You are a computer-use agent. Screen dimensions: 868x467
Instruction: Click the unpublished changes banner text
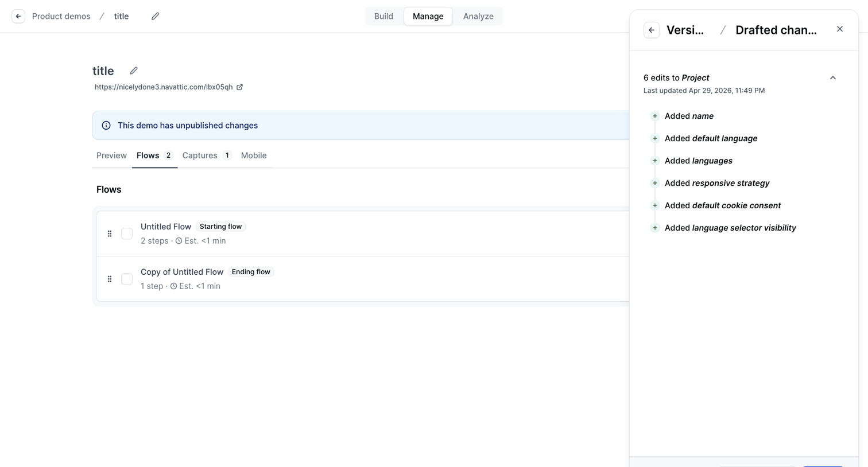(188, 126)
